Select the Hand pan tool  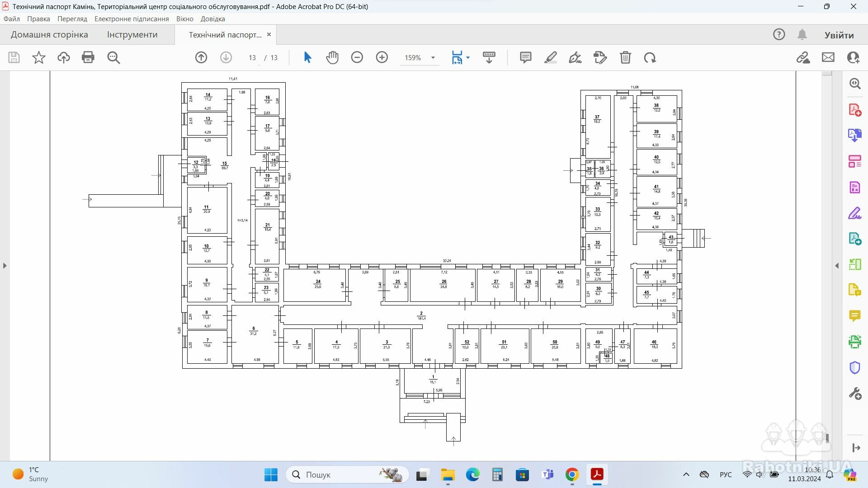coord(332,57)
